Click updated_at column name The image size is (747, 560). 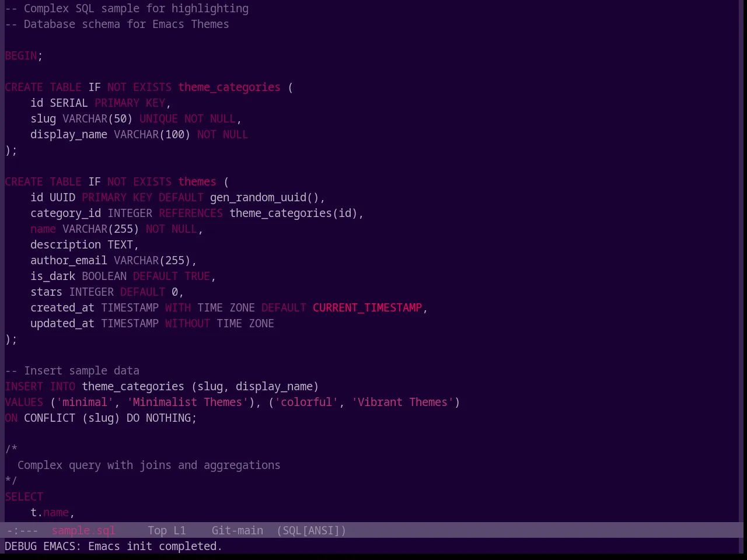62,324
